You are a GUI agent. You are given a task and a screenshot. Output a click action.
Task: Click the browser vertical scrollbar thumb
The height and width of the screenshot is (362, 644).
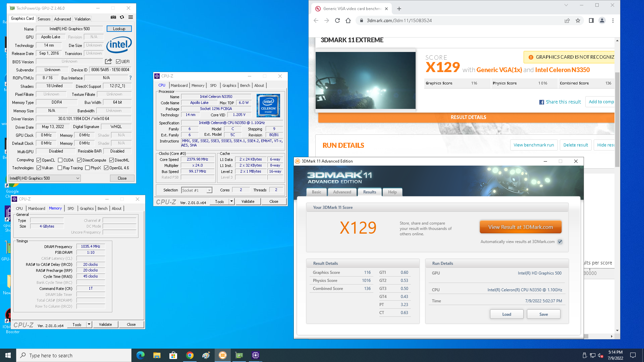pos(617,119)
